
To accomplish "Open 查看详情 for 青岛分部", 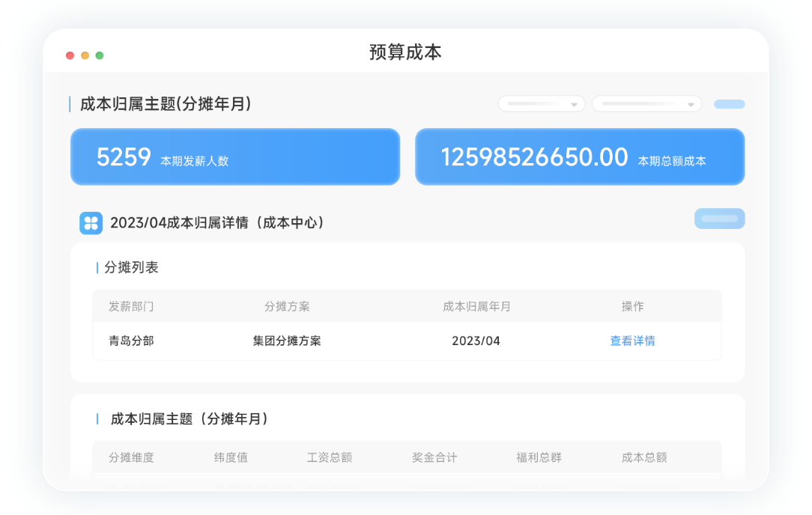I will click(x=632, y=341).
